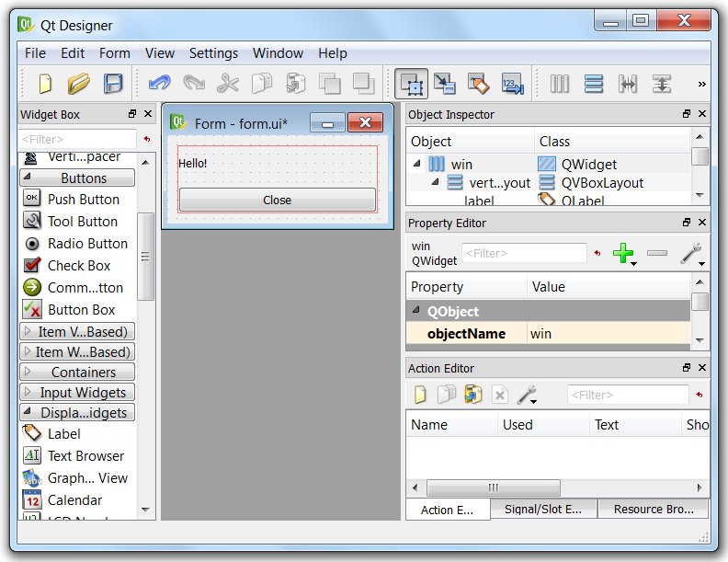This screenshot has width=728, height=562.
Task: Collapse the win tree node
Action: [x=416, y=164]
